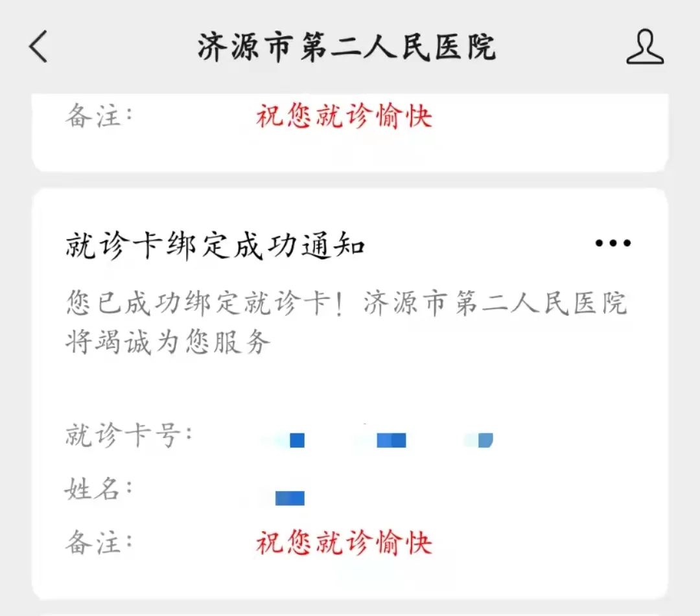Tap the blurred patient name value

click(290, 498)
